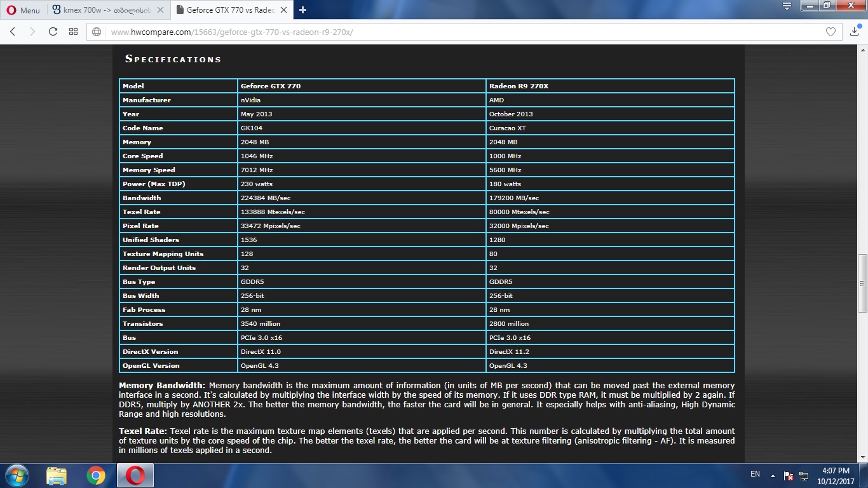
Task: Click the hwcompare.com address bar
Action: point(464,32)
